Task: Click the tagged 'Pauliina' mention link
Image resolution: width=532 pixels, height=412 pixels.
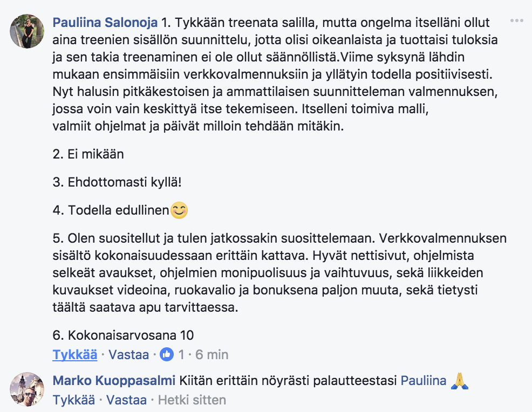Action: click(x=424, y=381)
